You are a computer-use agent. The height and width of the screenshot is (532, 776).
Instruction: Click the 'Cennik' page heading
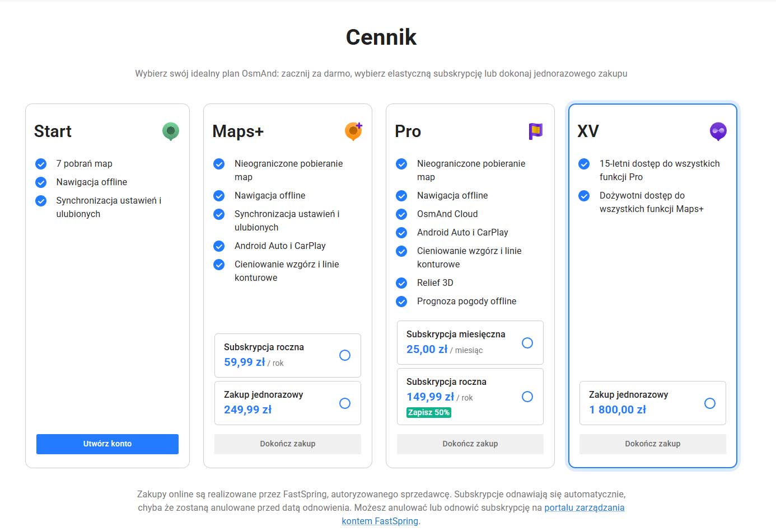[381, 37]
